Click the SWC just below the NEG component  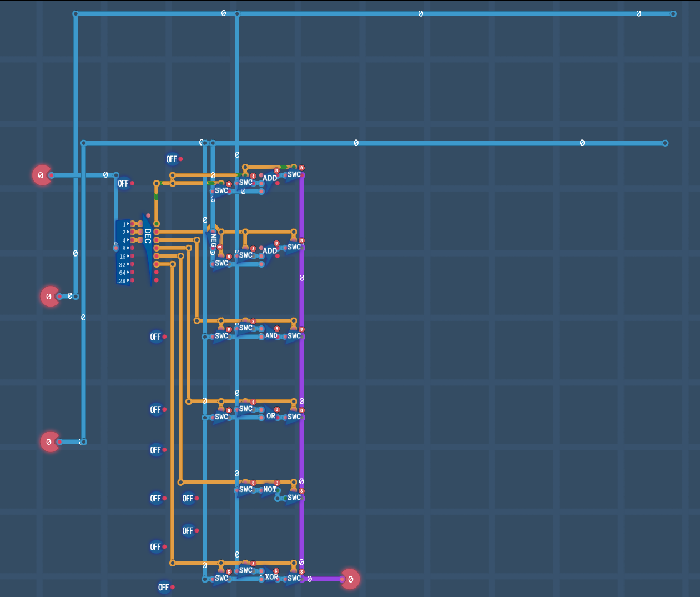click(221, 263)
